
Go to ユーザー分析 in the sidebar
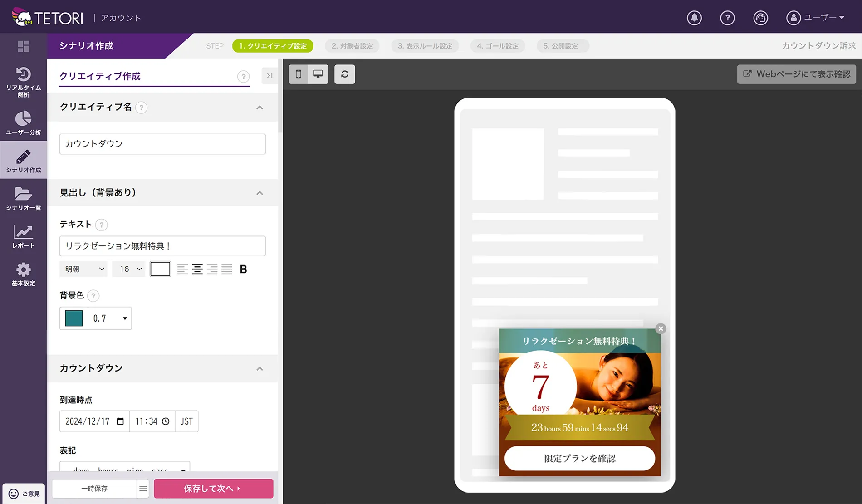[23, 123]
